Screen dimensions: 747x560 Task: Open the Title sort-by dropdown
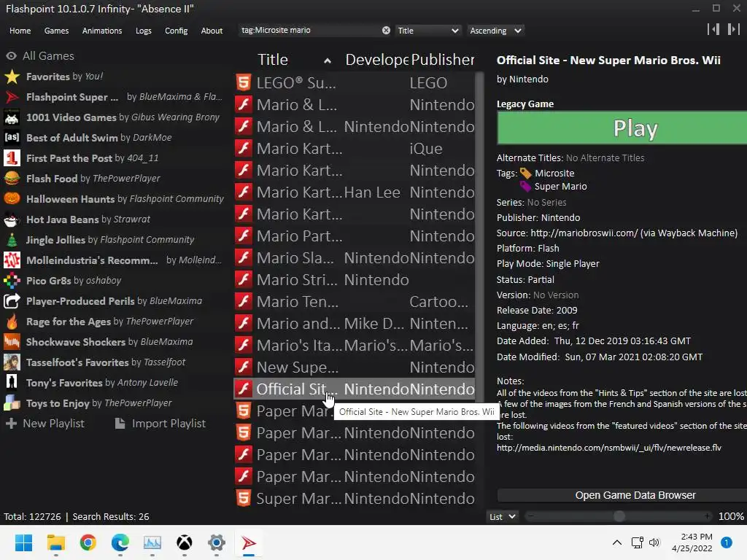[x=427, y=31]
